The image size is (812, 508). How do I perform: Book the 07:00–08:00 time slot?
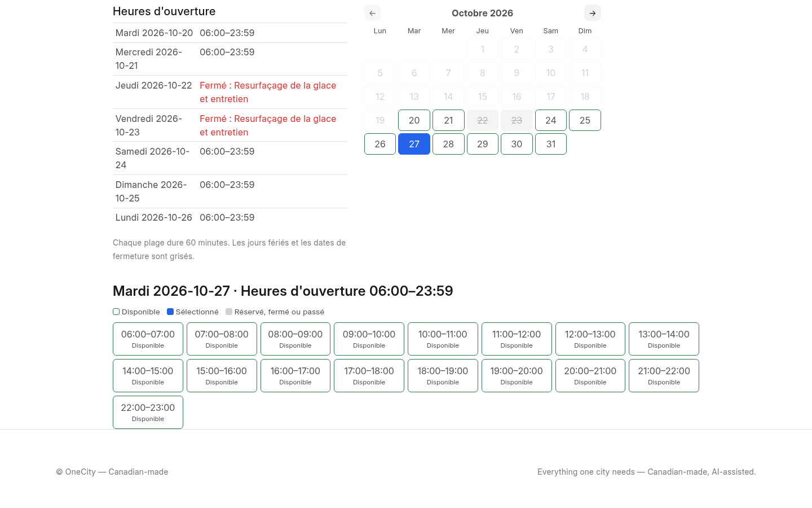(x=222, y=339)
